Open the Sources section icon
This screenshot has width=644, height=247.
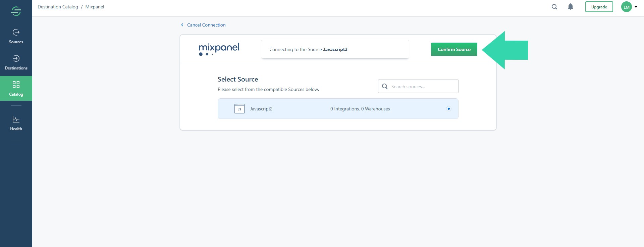click(16, 32)
